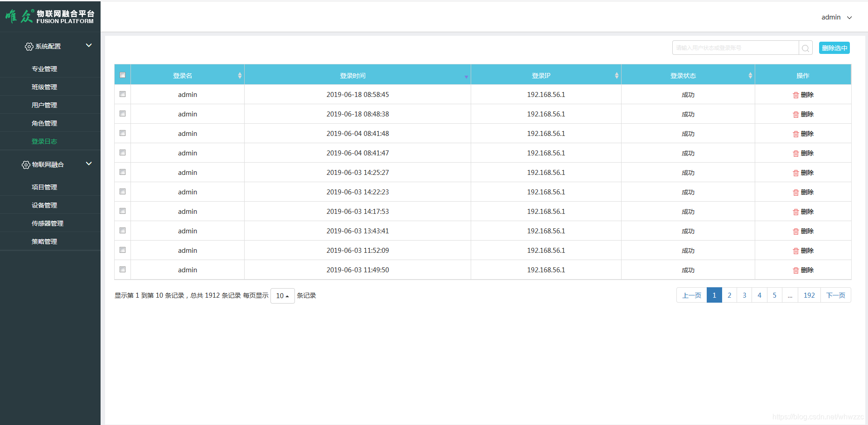Sort by 登录名 column arrows

point(240,76)
